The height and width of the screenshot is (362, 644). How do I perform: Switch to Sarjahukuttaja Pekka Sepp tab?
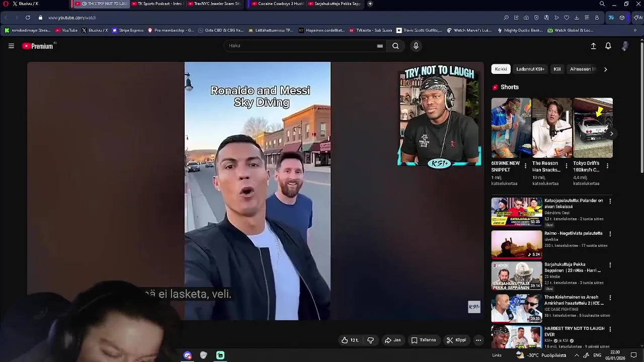(335, 4)
